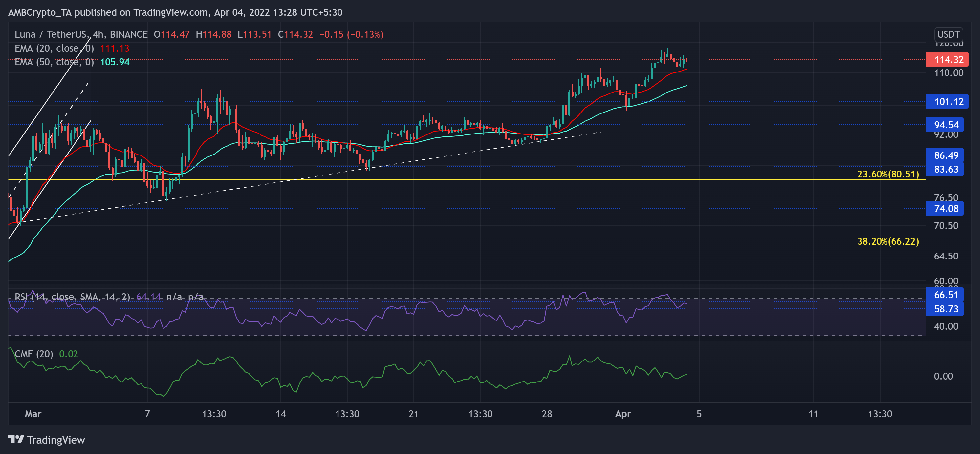The image size is (980, 454).
Task: Click the 74.08 price level label
Action: [x=946, y=208]
